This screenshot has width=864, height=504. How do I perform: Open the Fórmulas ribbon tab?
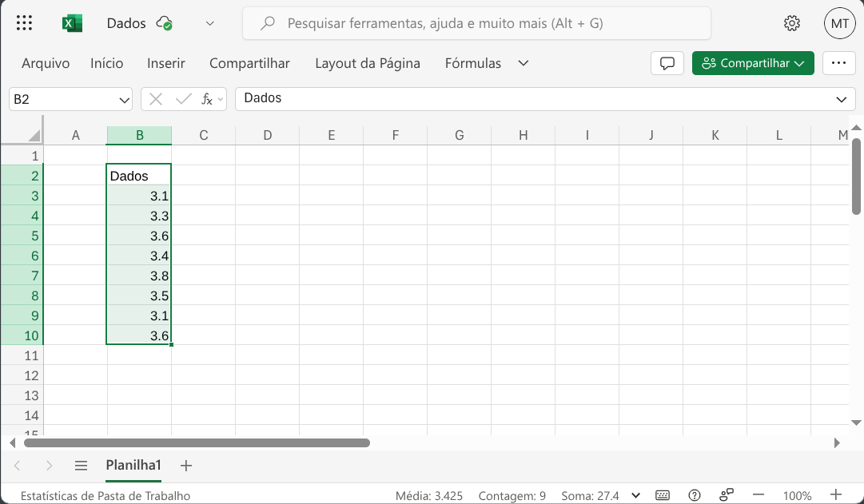tap(473, 63)
